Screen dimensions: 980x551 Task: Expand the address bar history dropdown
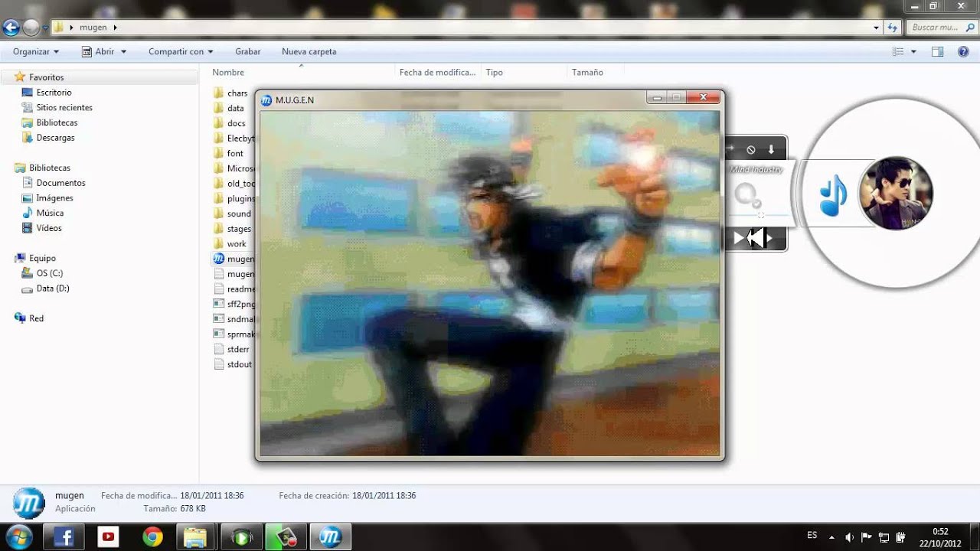coord(877,28)
